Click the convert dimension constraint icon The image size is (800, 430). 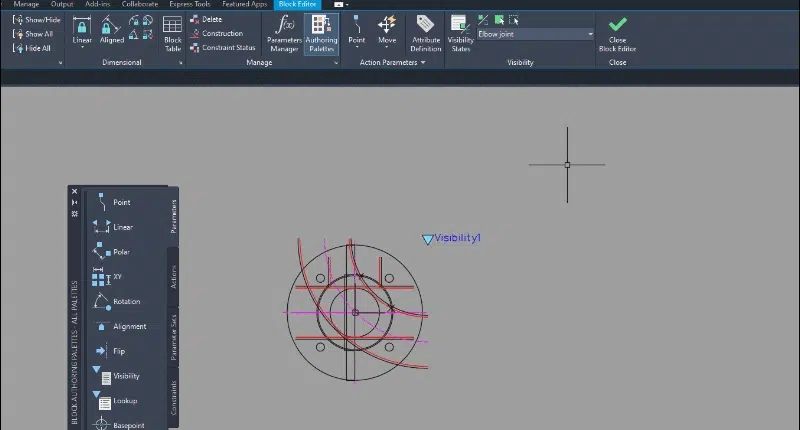click(147, 35)
